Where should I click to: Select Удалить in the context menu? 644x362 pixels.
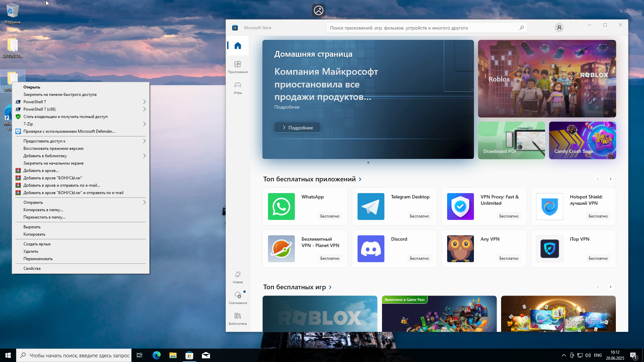click(80, 251)
